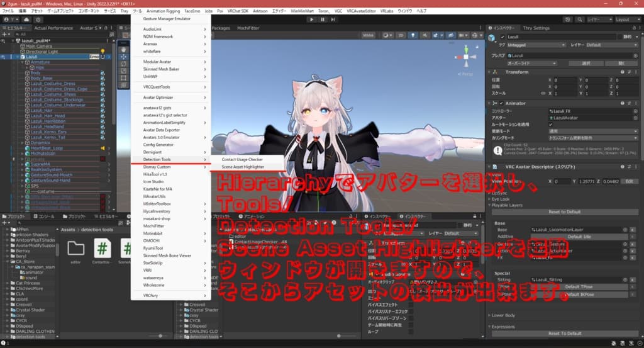Expand the Hips node in the Hierarchy

27,67
